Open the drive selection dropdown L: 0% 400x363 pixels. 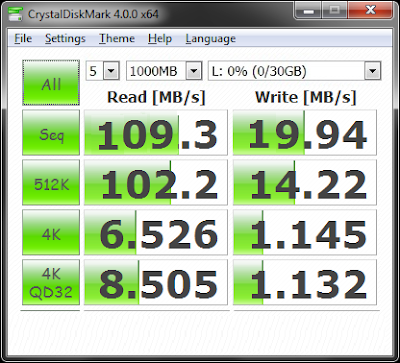pos(295,71)
